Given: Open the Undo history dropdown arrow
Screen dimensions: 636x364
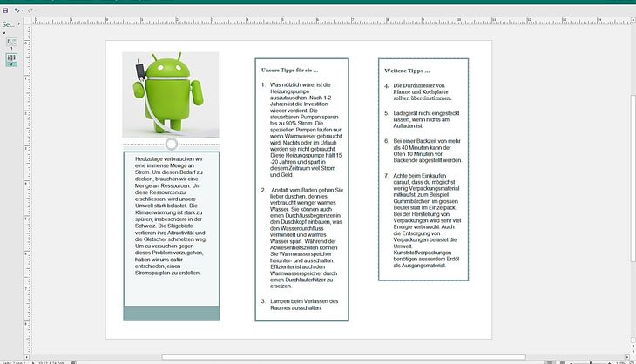Looking at the screenshot, I should coord(22,10).
